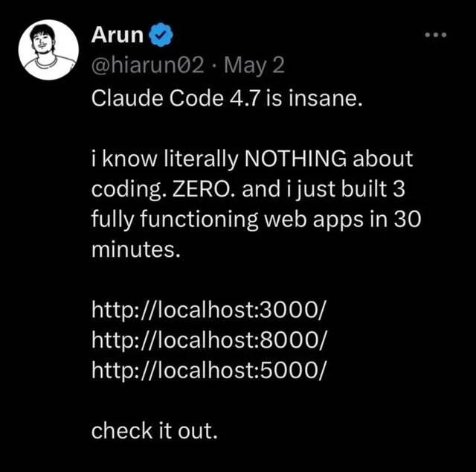Click the capitalized word NOTHING in the tweet
Screen dimensions: 476x472
[x=295, y=159]
